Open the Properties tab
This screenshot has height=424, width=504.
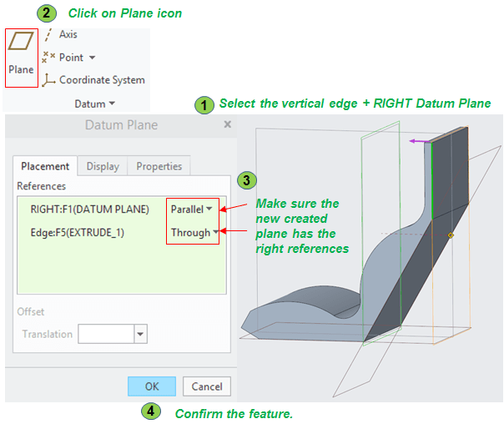tap(159, 166)
